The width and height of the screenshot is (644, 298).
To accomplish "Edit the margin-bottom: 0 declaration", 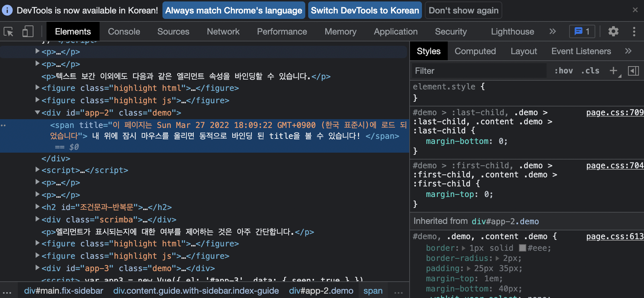I will 467,141.
